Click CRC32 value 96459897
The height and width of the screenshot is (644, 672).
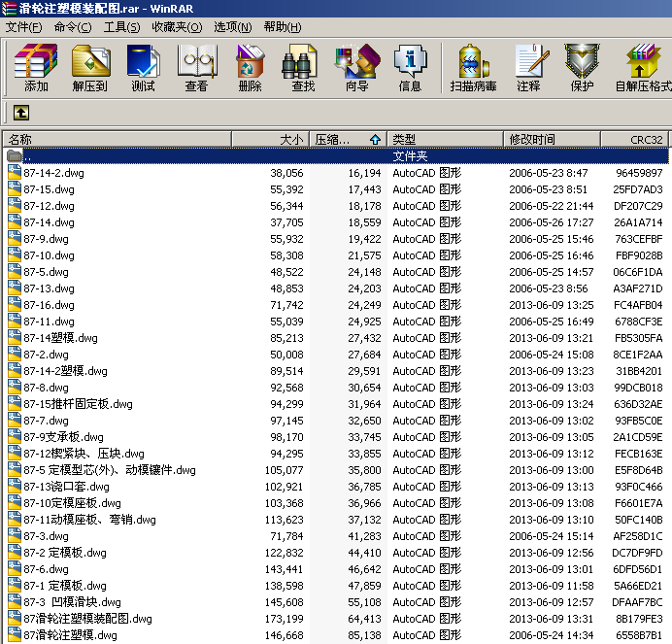coord(639,173)
